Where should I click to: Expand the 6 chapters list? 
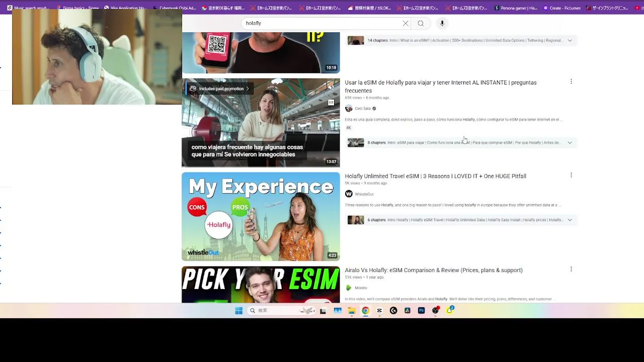(570, 220)
